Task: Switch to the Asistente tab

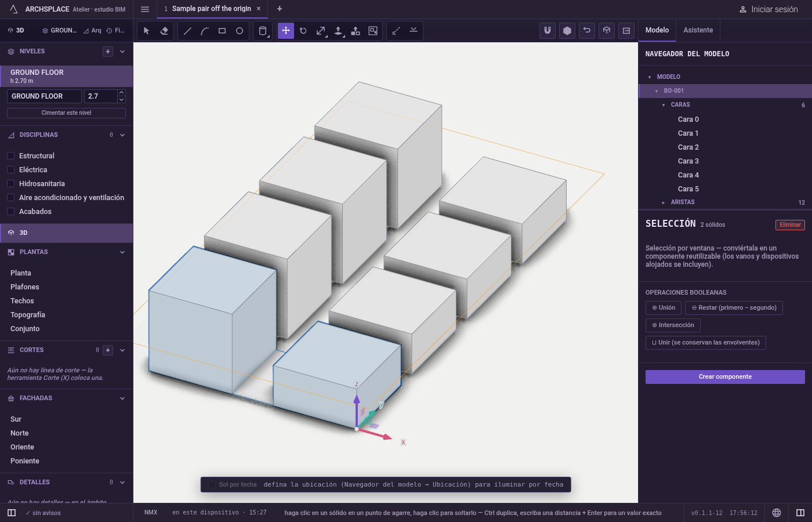Action: click(x=698, y=30)
